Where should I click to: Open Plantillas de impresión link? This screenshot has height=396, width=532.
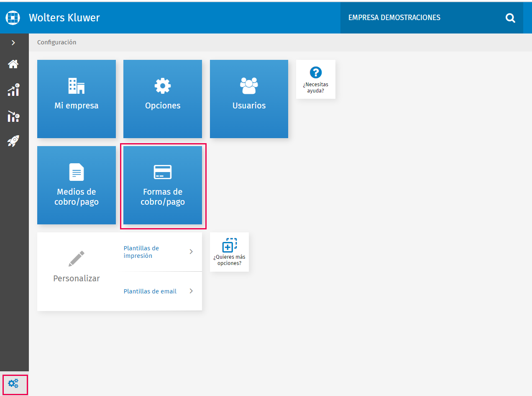tap(141, 252)
